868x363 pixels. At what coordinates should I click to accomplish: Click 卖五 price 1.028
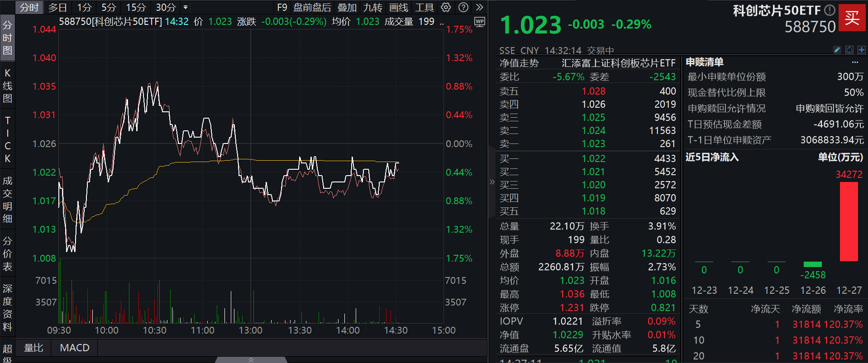tap(593, 91)
